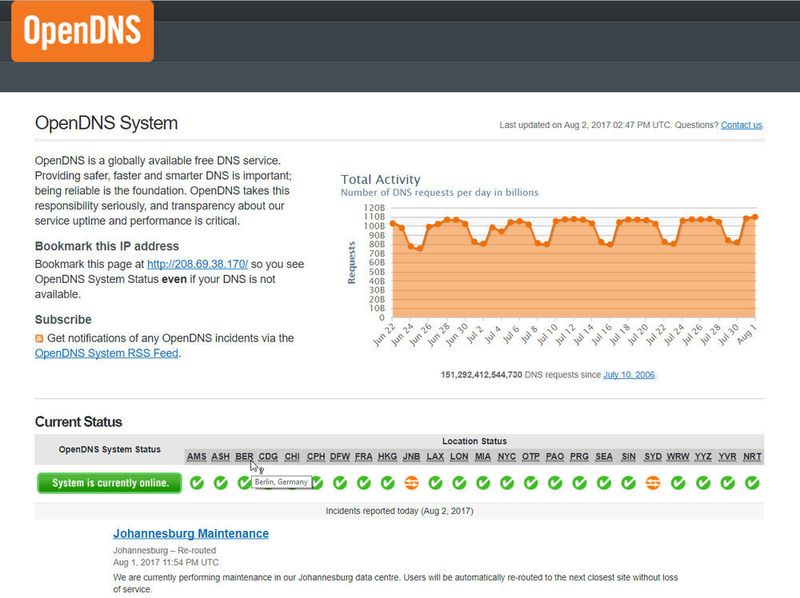800x598 pixels.
Task: Click the 'System is currently online.' button
Action: click(x=109, y=483)
